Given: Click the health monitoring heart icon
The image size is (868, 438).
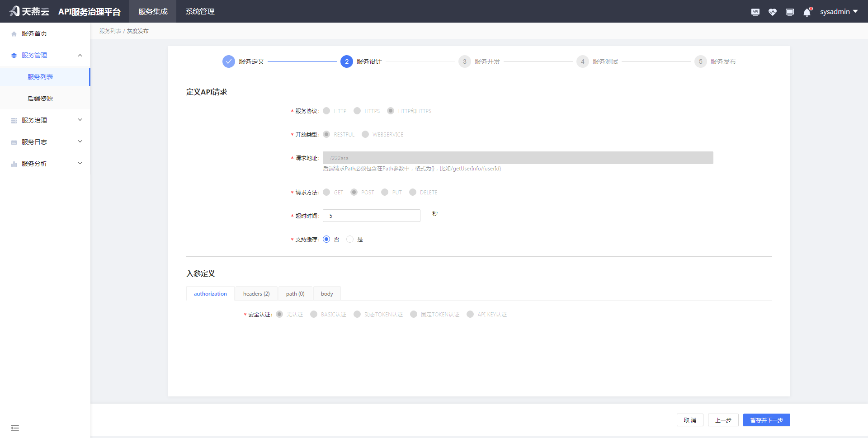Looking at the screenshot, I should click(773, 12).
